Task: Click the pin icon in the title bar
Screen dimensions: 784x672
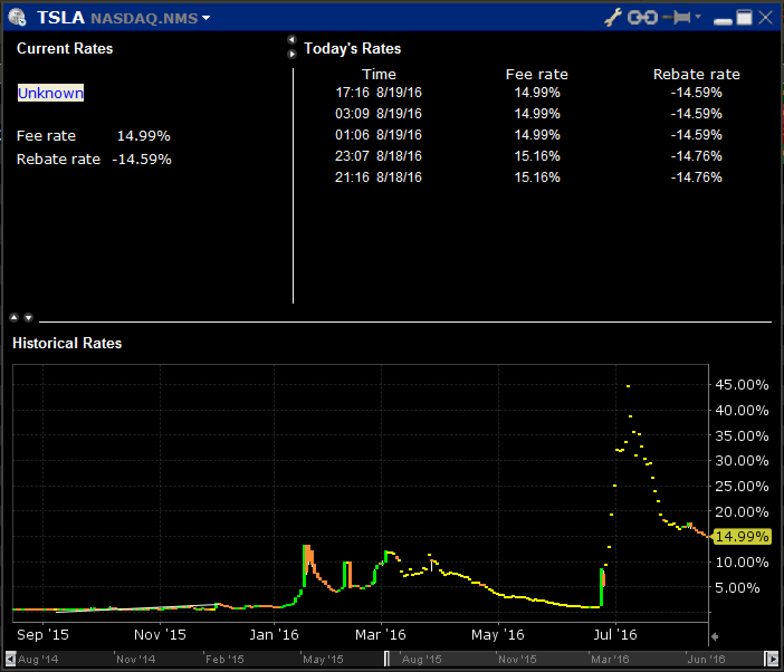Action: click(x=677, y=18)
